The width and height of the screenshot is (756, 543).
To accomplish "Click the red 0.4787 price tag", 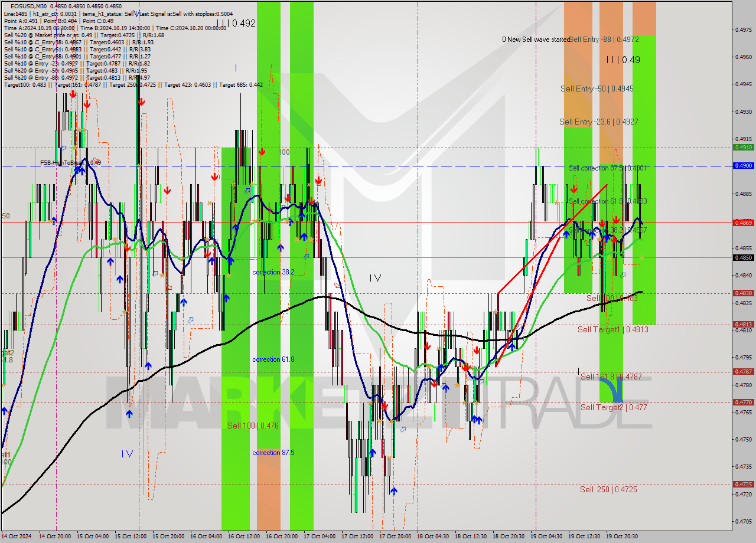I will [x=743, y=371].
